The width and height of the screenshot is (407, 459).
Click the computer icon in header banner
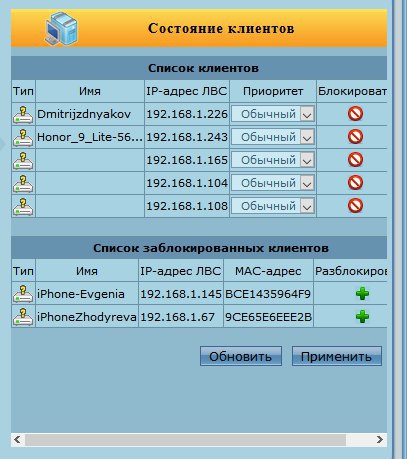tap(61, 29)
